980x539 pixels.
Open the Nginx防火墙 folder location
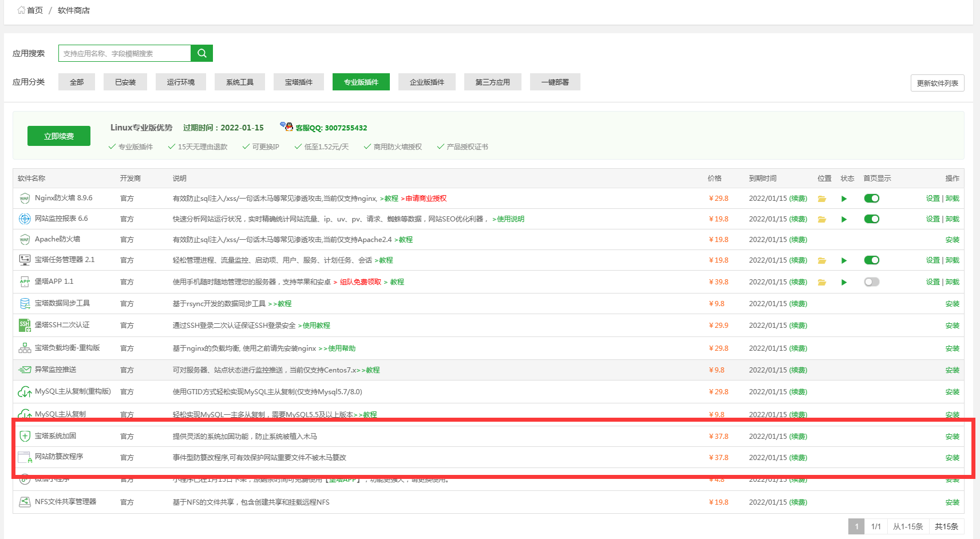click(822, 199)
